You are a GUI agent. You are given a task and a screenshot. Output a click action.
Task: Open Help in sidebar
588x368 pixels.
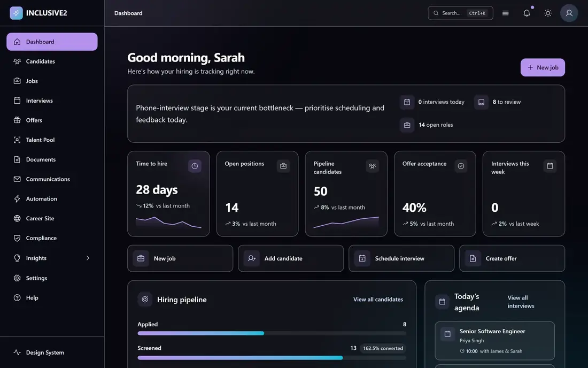[x=52, y=297]
